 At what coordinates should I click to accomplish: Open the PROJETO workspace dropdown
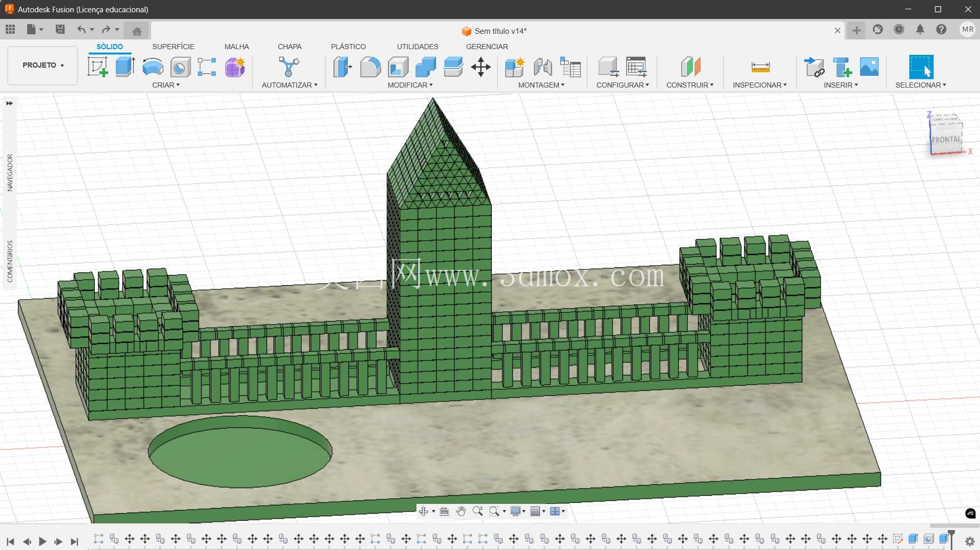(43, 66)
